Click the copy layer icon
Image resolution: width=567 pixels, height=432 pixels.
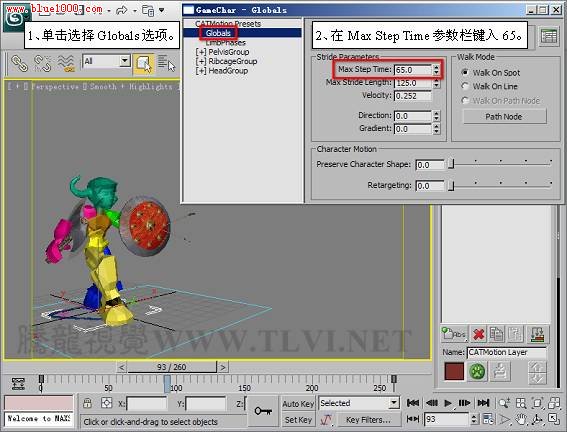496,334
